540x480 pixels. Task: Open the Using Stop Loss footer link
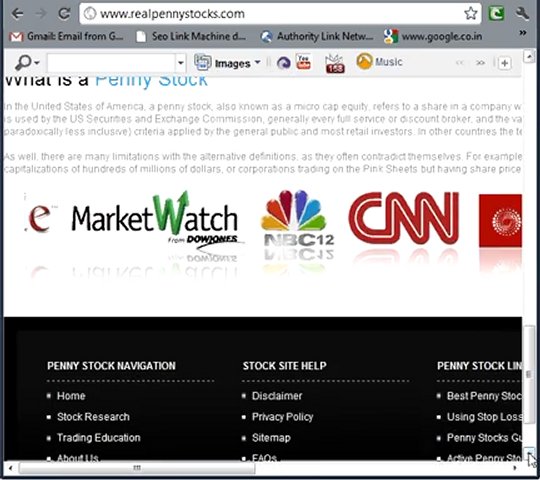484,417
